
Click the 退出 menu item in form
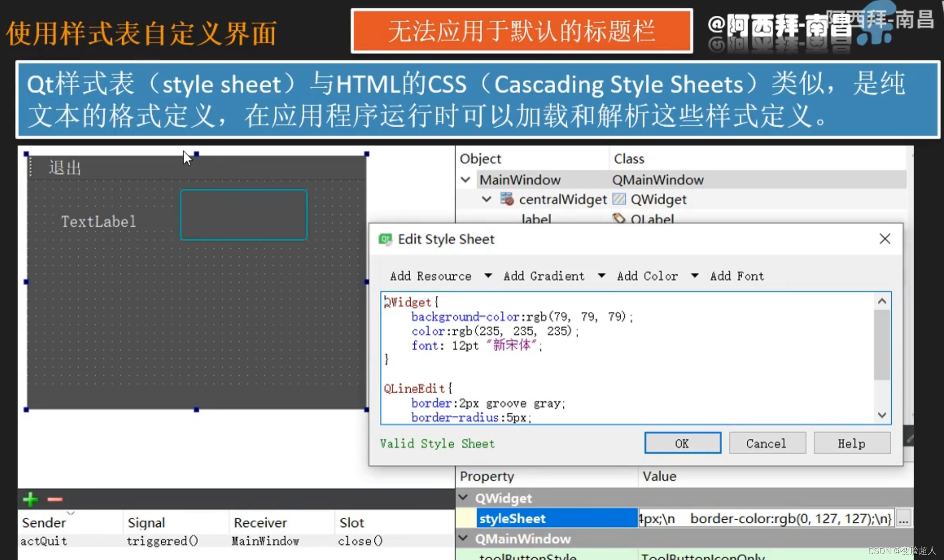[x=65, y=168]
